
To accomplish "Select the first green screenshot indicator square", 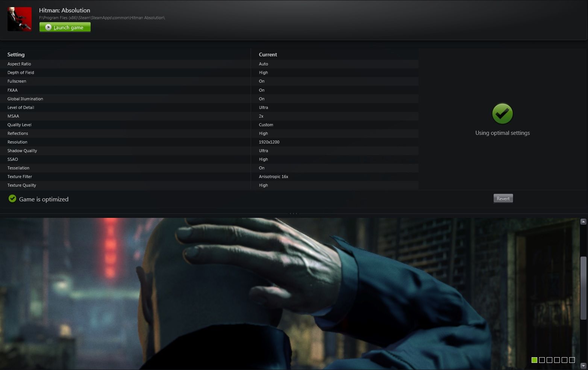I will tap(534, 360).
